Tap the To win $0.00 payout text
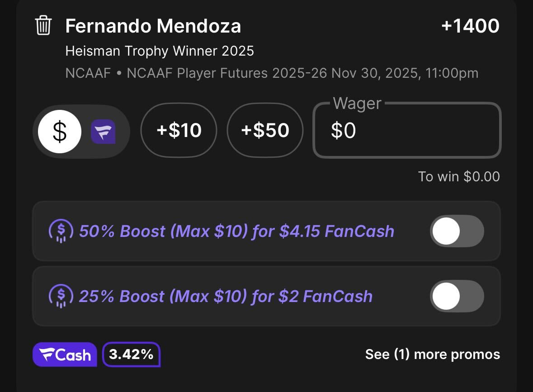This screenshot has height=392, width=533. (x=458, y=176)
